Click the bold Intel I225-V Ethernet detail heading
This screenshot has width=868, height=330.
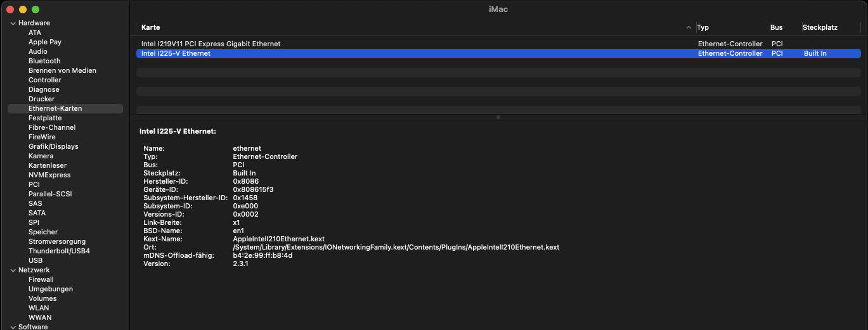tap(178, 131)
